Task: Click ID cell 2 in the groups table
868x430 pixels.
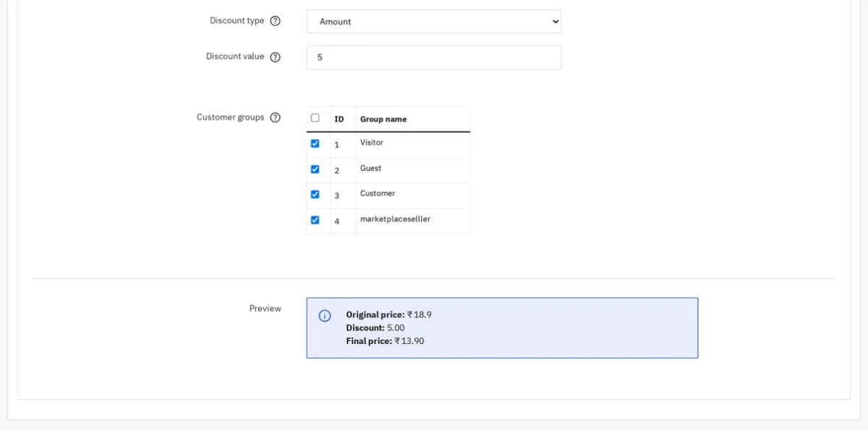Action: (x=344, y=171)
